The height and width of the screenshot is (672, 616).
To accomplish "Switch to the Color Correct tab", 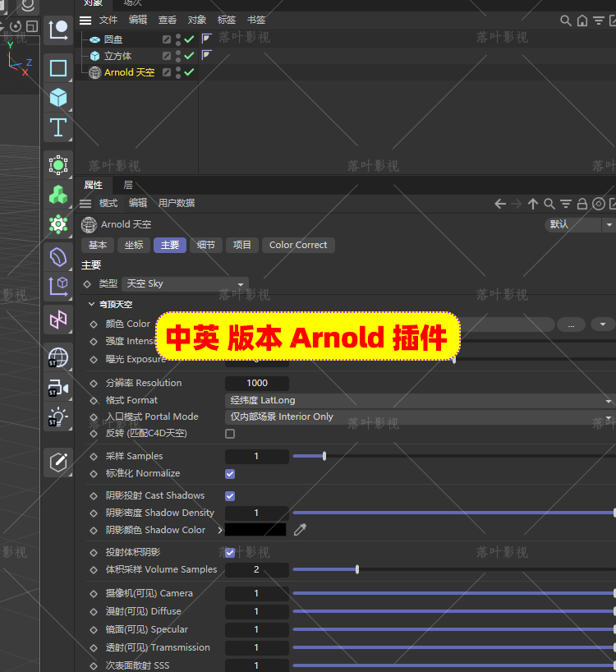I will tap(298, 245).
